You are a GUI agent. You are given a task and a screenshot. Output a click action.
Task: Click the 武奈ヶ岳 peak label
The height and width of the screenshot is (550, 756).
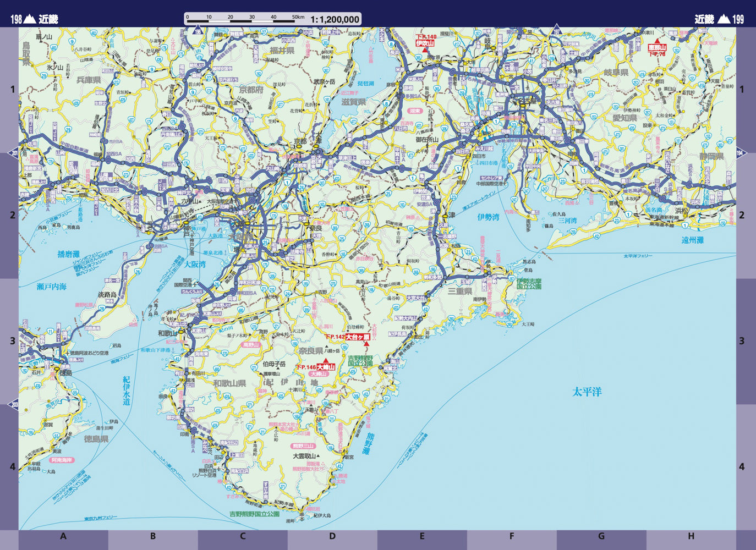[x=324, y=81]
